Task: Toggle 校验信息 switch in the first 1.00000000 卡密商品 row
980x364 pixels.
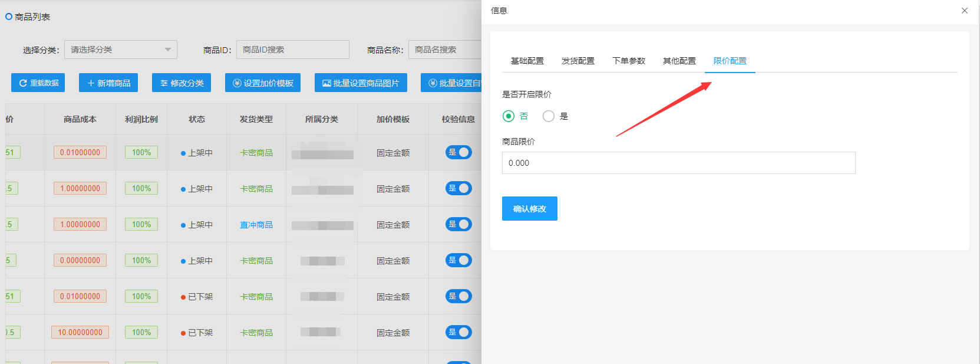Action: pos(458,188)
